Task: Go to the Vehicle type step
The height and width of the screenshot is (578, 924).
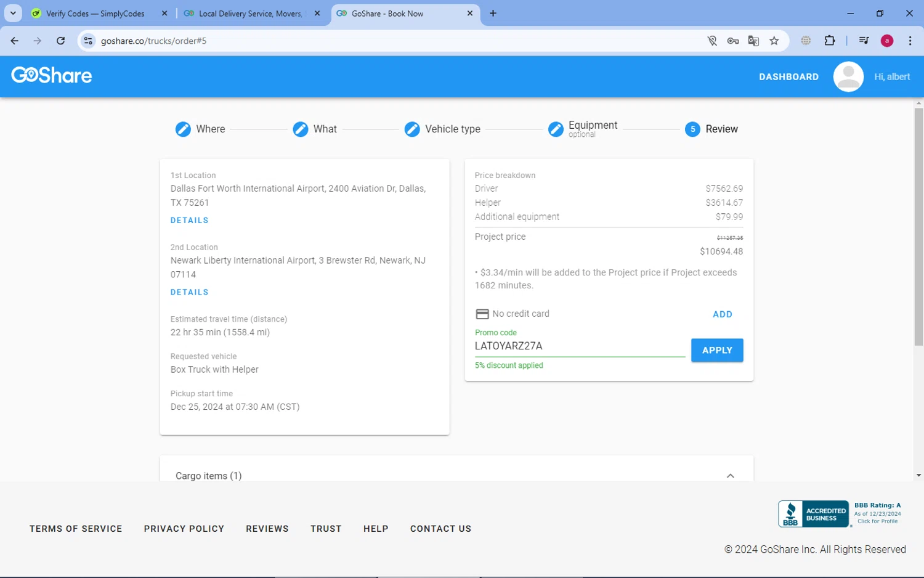Action: [x=453, y=129]
